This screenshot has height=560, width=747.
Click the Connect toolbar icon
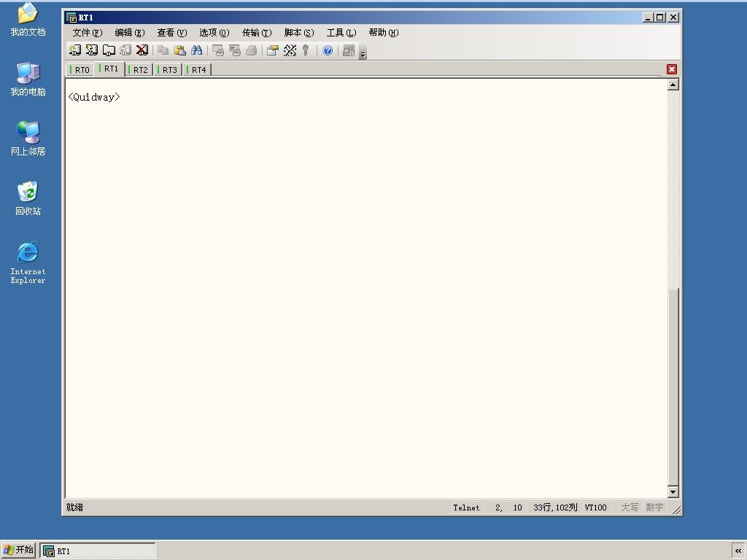coord(75,50)
